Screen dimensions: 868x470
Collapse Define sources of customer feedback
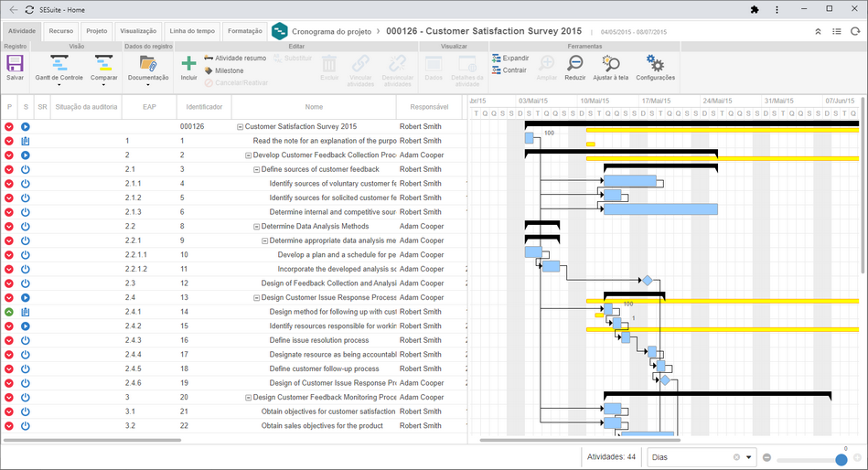click(x=257, y=169)
